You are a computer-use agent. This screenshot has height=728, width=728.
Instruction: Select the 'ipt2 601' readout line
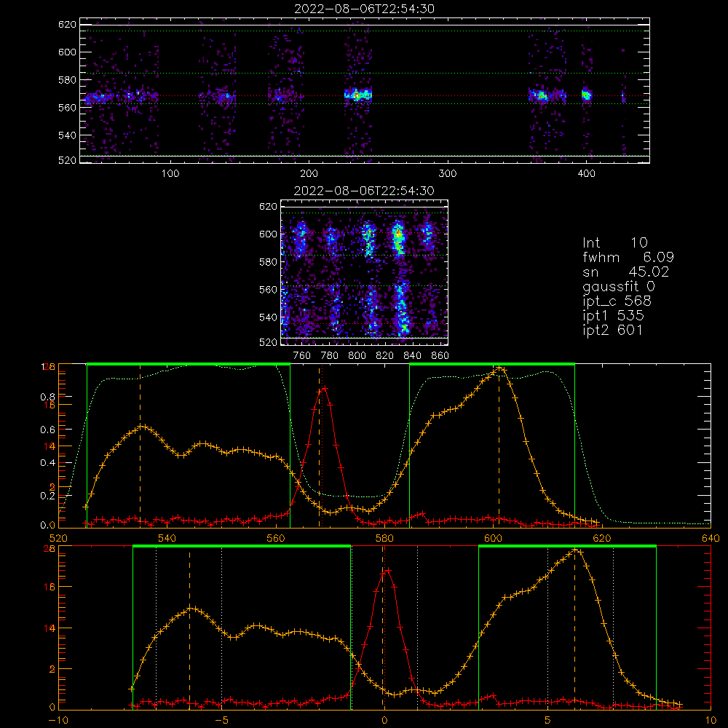(x=613, y=330)
